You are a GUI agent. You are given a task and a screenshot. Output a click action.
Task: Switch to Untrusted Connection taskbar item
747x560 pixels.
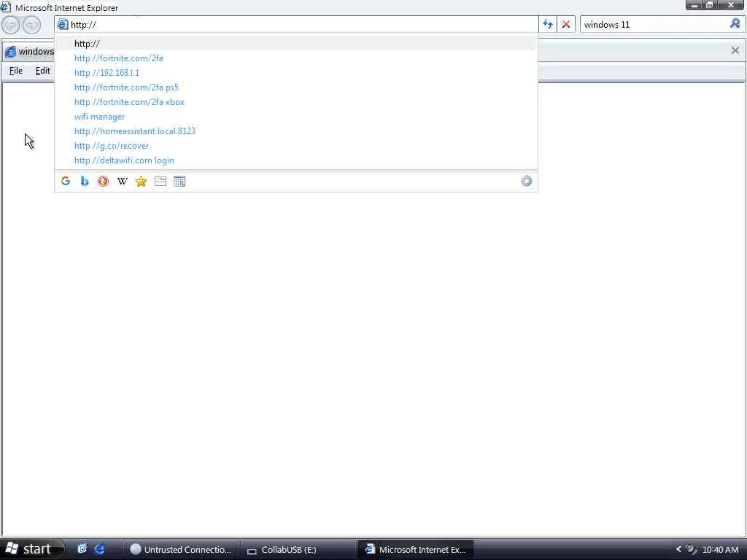181,550
